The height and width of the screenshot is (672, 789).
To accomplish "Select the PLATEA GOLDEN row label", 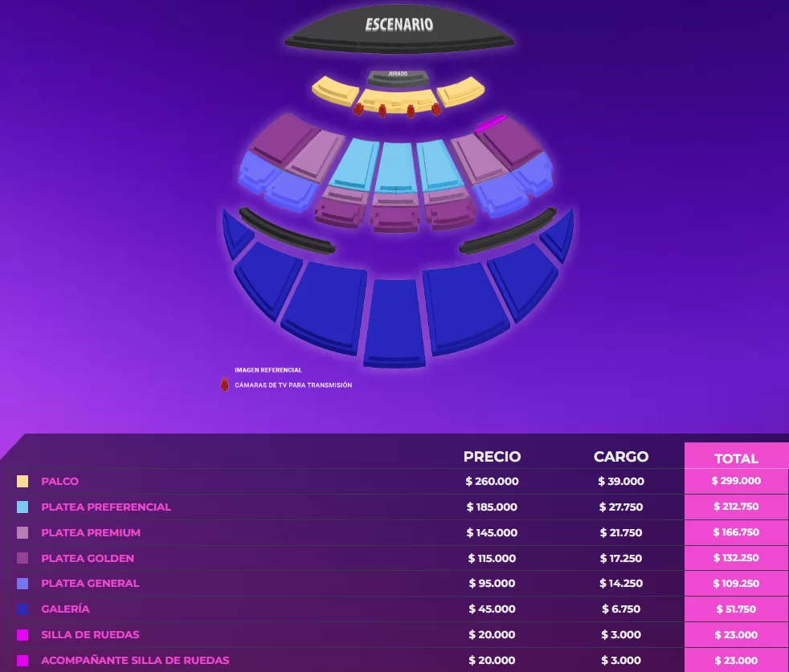I will [88, 558].
